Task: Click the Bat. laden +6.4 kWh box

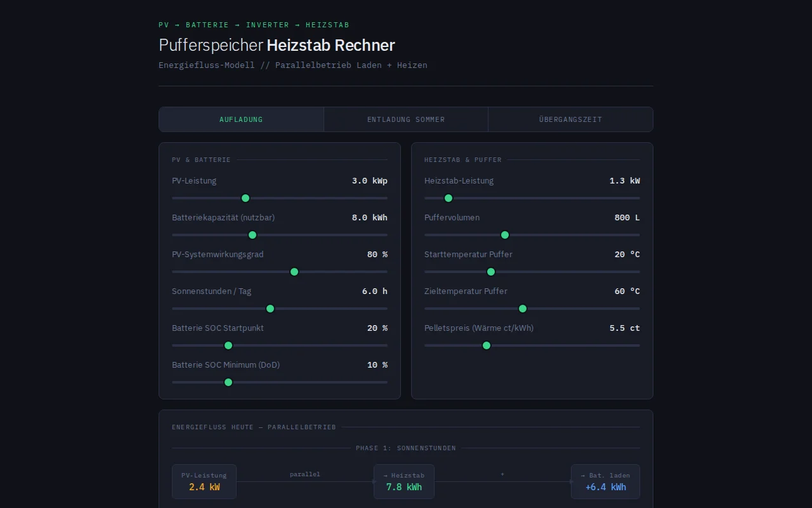Action: (606, 481)
